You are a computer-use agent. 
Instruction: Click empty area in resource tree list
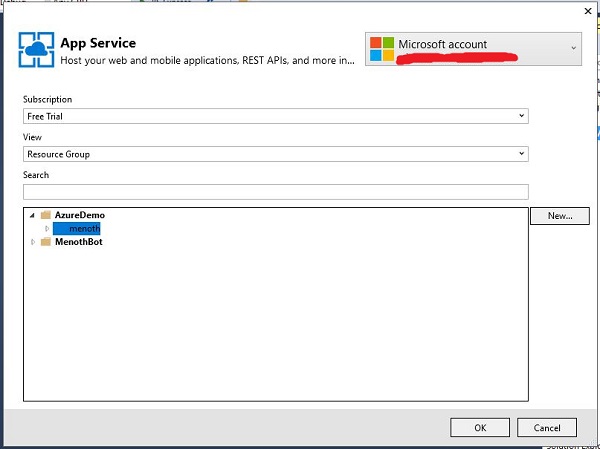[x=275, y=330]
